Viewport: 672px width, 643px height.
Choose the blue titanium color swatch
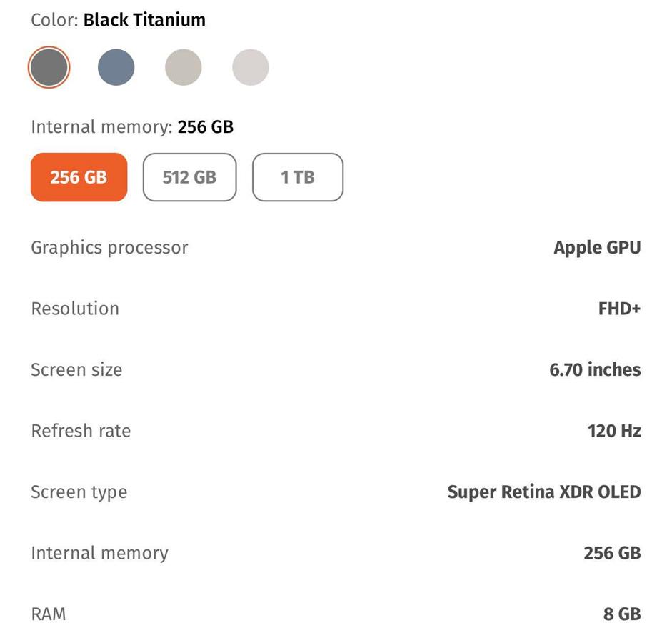click(116, 68)
